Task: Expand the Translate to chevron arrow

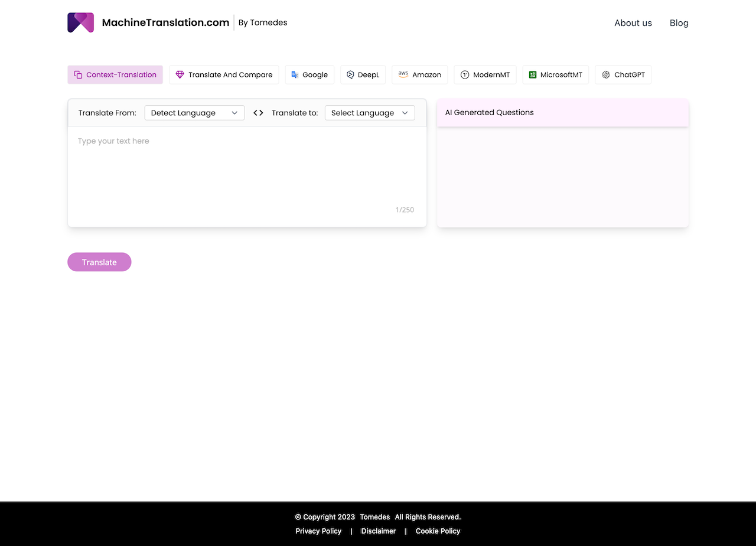Action: click(405, 113)
